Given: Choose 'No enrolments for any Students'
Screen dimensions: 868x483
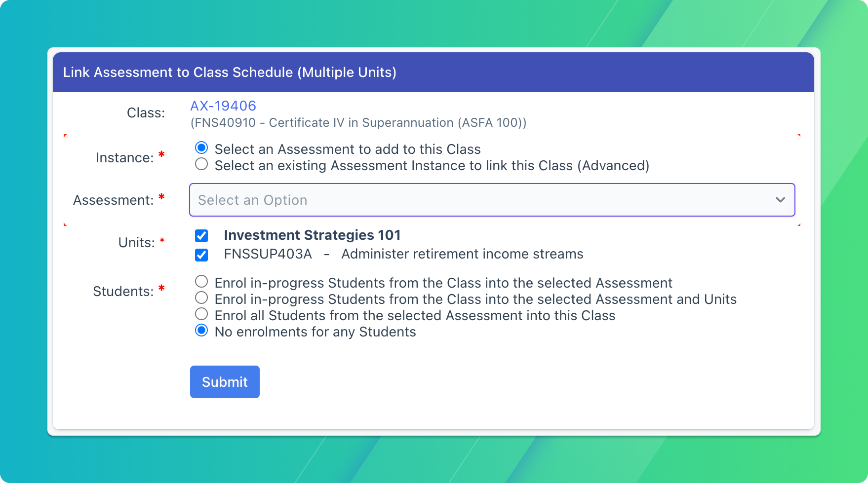Looking at the screenshot, I should pos(201,331).
